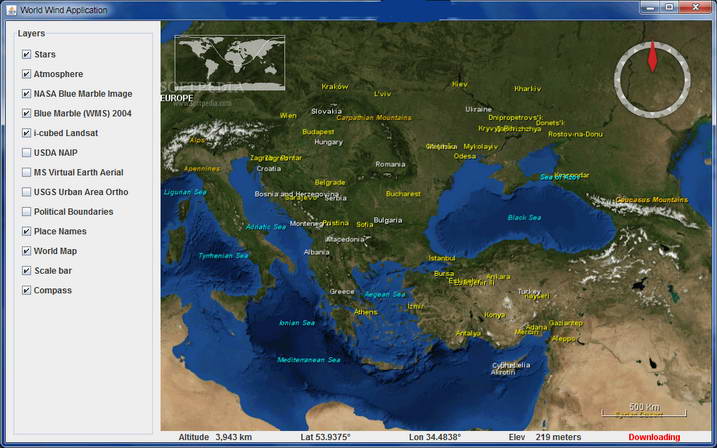Image resolution: width=717 pixels, height=448 pixels.
Task: Click the Athens city label
Action: (x=366, y=312)
